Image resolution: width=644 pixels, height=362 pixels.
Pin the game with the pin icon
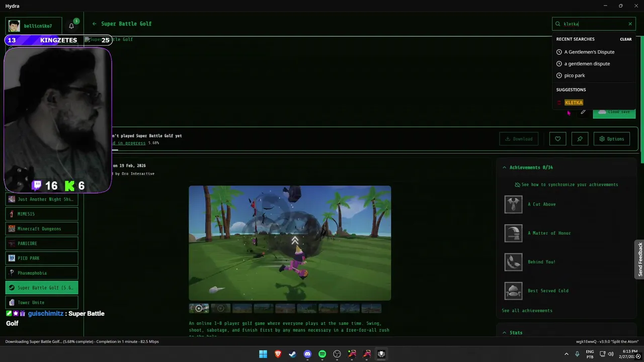(x=580, y=139)
